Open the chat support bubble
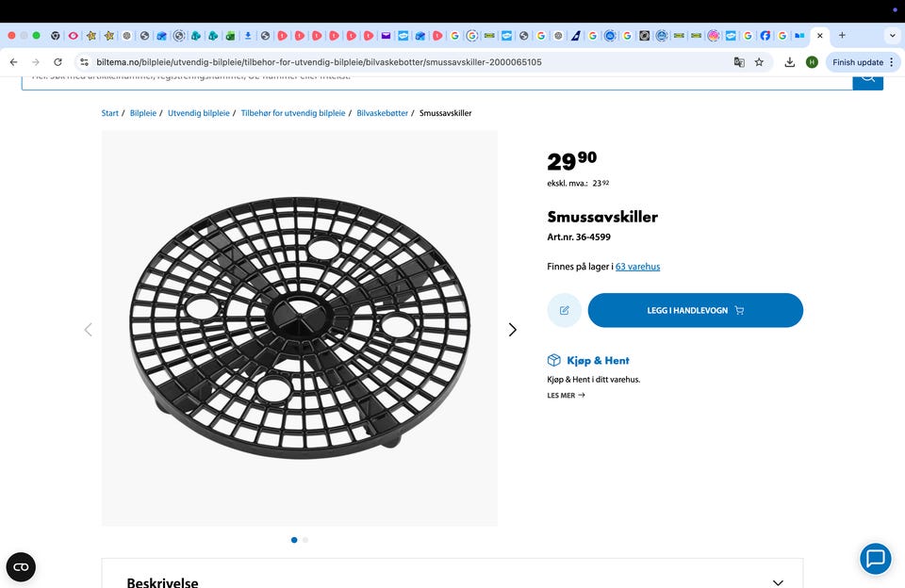Image resolution: width=905 pixels, height=588 pixels. (x=875, y=559)
